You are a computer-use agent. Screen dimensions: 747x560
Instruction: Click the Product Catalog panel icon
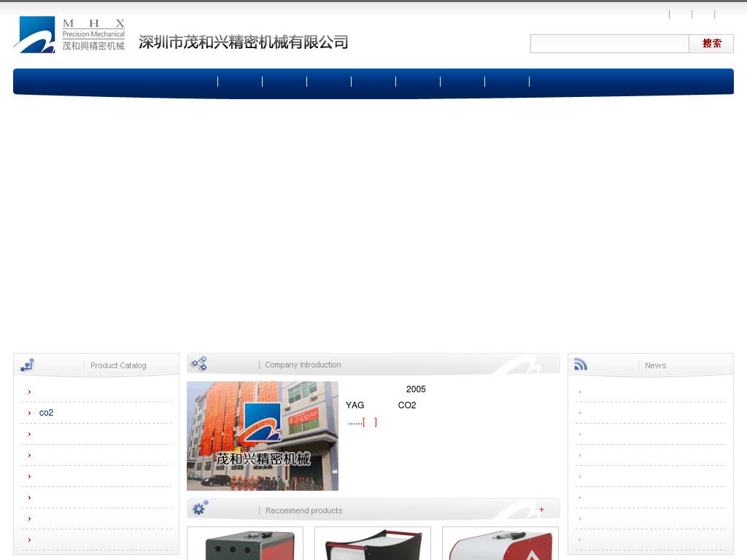[x=27, y=365]
